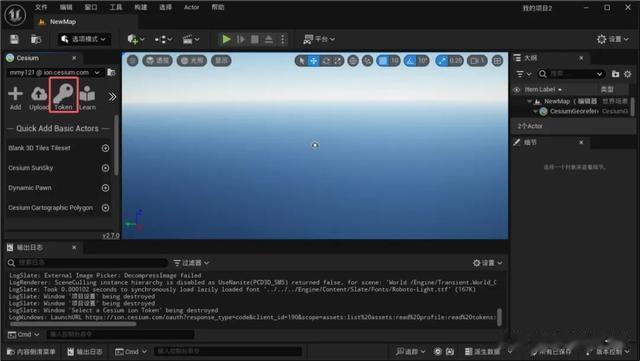Close the Cesium panel tab

[74, 58]
